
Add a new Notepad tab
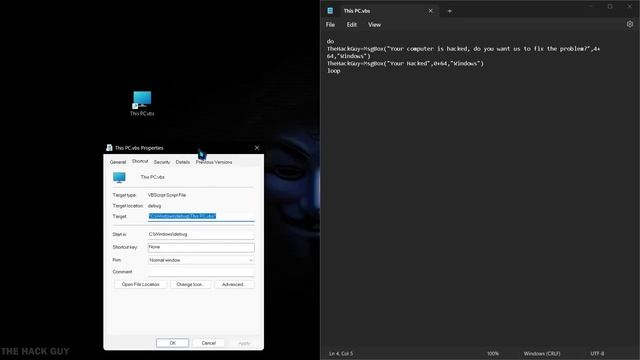coord(449,11)
